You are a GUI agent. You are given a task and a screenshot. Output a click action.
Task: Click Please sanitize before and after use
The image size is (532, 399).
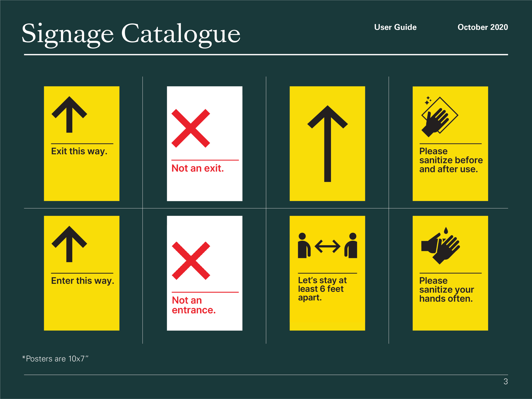pos(451,160)
